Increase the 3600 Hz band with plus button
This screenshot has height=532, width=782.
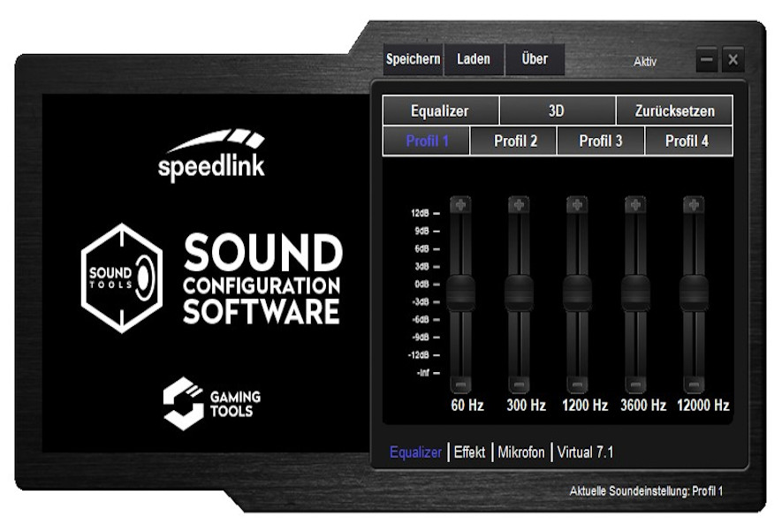(x=635, y=204)
